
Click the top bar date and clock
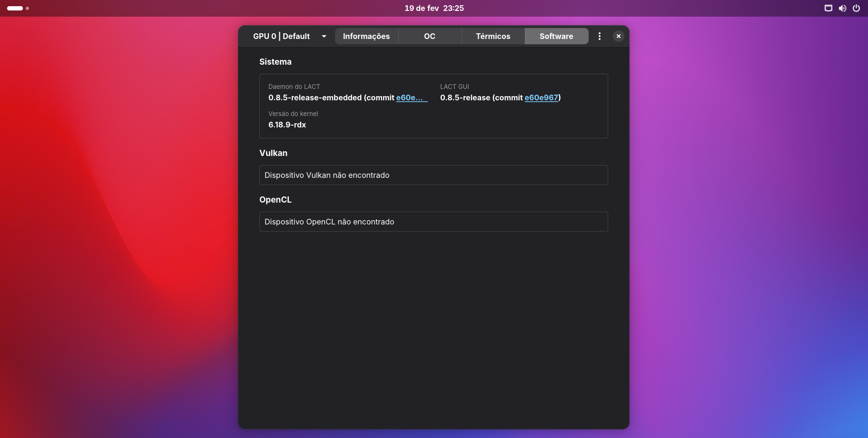[x=434, y=8]
